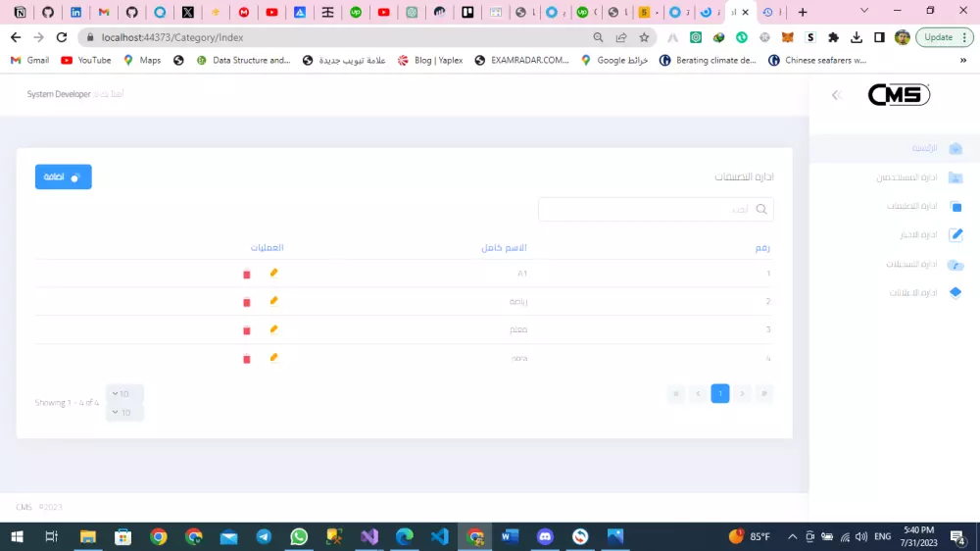
Task: Edit category in row number 2
Action: coord(273,301)
